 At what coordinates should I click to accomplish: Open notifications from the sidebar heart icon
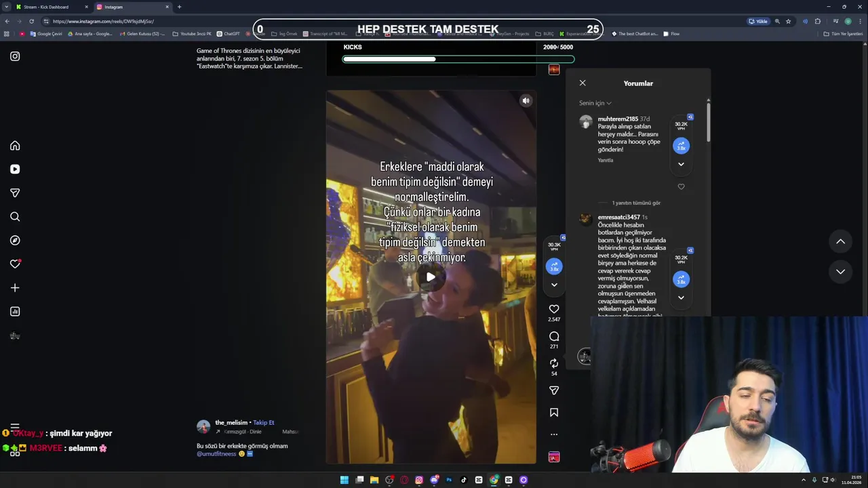pos(15,264)
